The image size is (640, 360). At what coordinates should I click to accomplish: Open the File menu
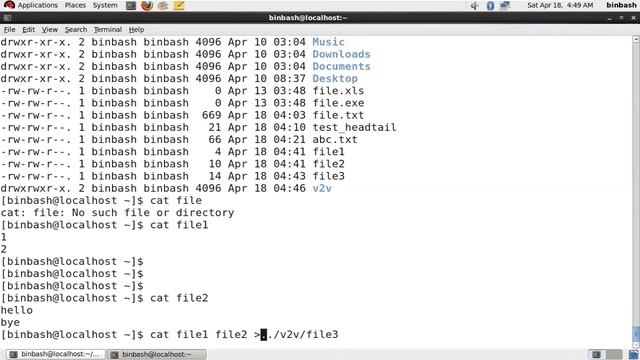coord(9,29)
